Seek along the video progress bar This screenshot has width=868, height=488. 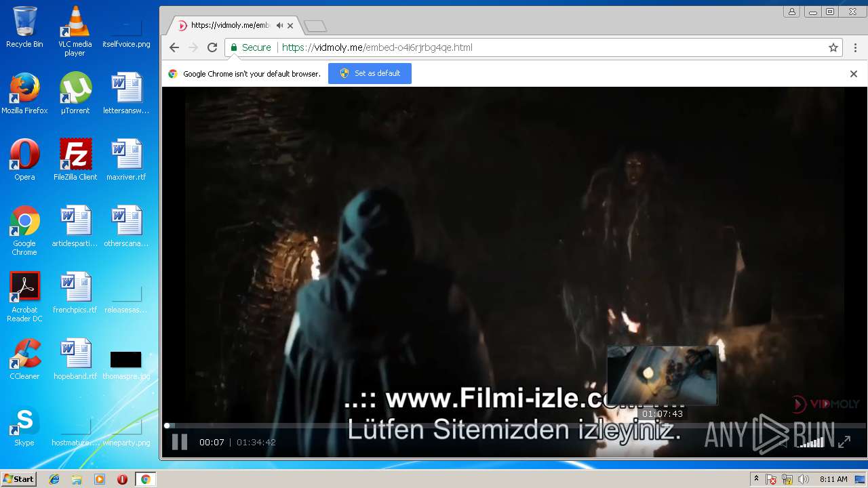[x=515, y=426]
